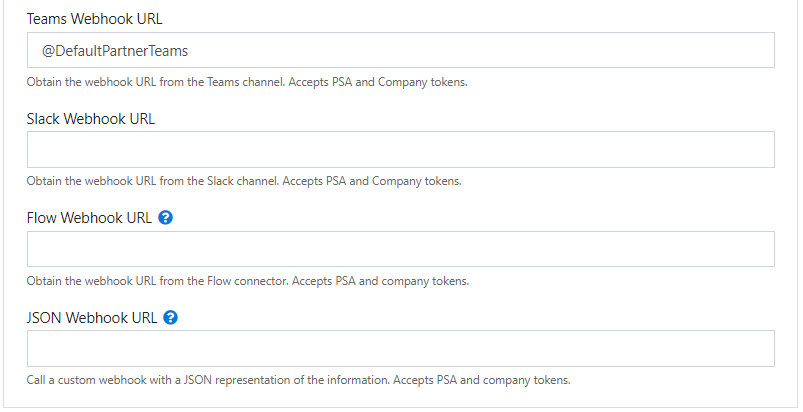
Task: Click the Flow Webhook URL label text
Action: pyautogui.click(x=89, y=218)
